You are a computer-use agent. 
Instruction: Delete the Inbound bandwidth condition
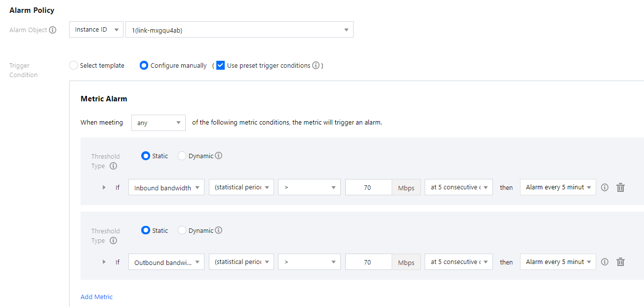click(x=621, y=187)
